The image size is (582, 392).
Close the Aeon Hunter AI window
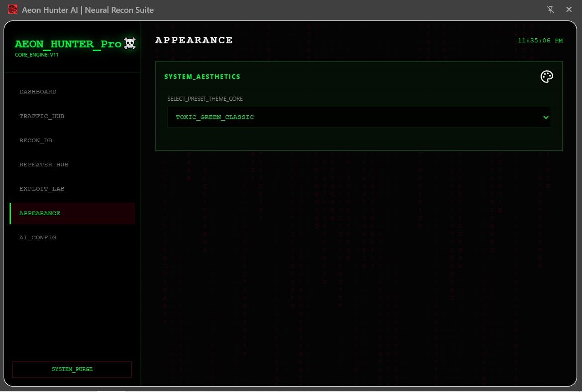(x=569, y=9)
